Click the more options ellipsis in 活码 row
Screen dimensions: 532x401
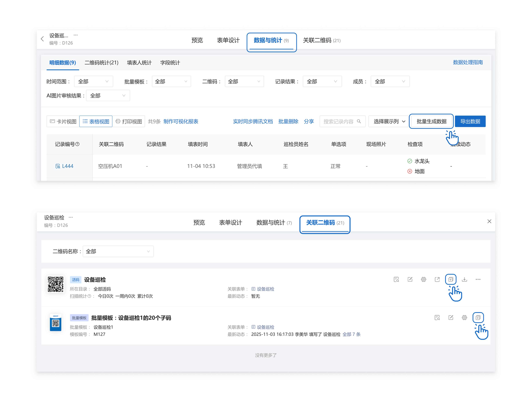(478, 279)
